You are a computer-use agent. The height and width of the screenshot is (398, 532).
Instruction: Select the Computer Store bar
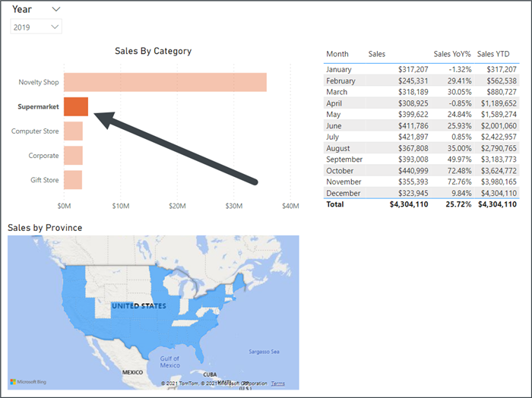[x=73, y=131]
